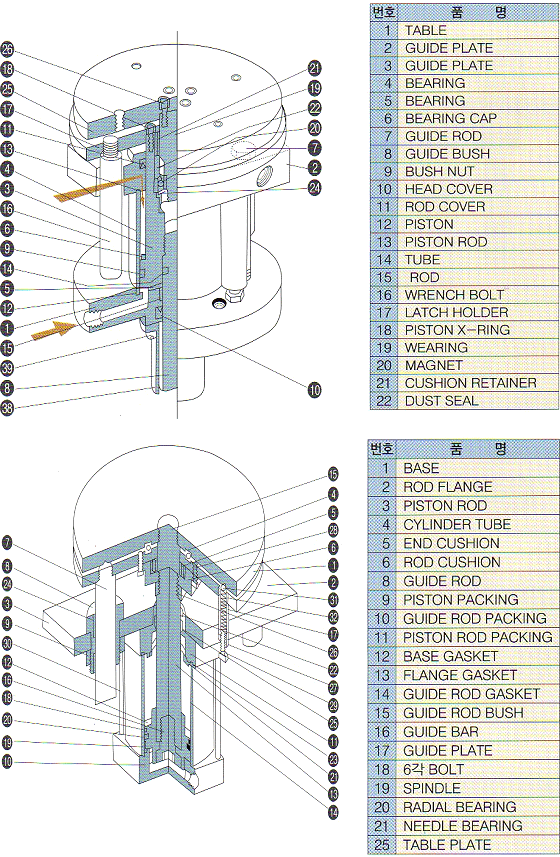560x857 pixels.
Task: Click the ROD CUSHION row
Action: point(464,562)
